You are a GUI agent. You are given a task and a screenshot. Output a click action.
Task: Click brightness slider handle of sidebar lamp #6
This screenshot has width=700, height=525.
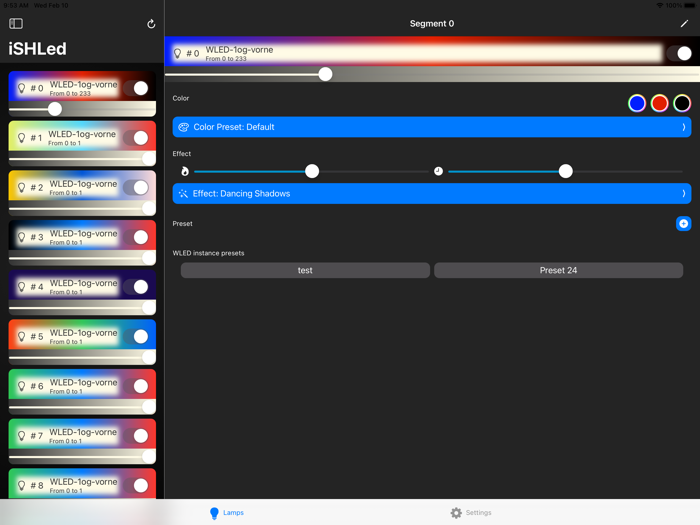[x=149, y=407]
